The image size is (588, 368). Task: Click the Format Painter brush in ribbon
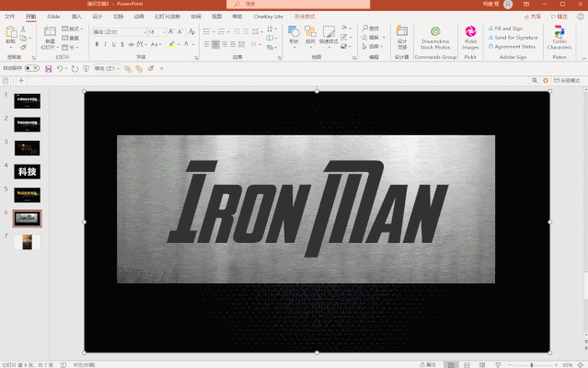click(23, 47)
